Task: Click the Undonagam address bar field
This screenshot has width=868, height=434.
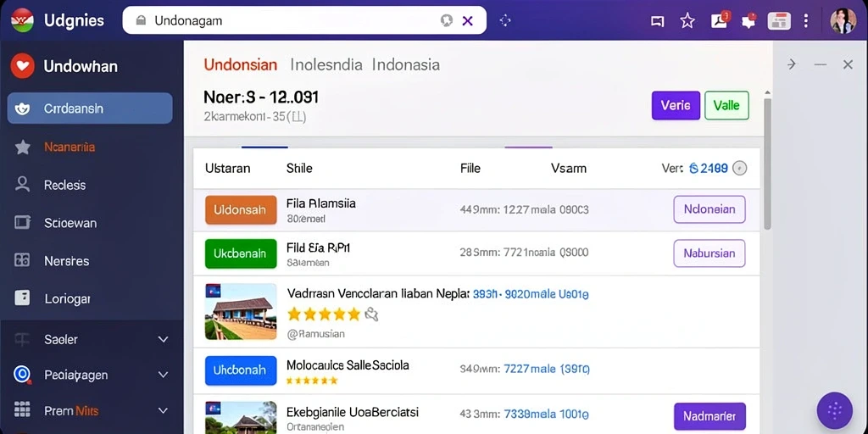Action: [304, 20]
